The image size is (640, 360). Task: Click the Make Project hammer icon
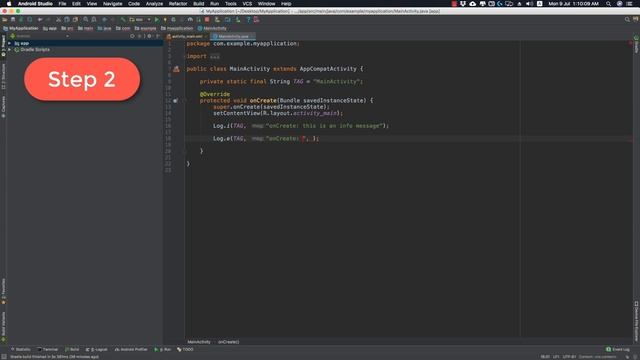pos(123,20)
